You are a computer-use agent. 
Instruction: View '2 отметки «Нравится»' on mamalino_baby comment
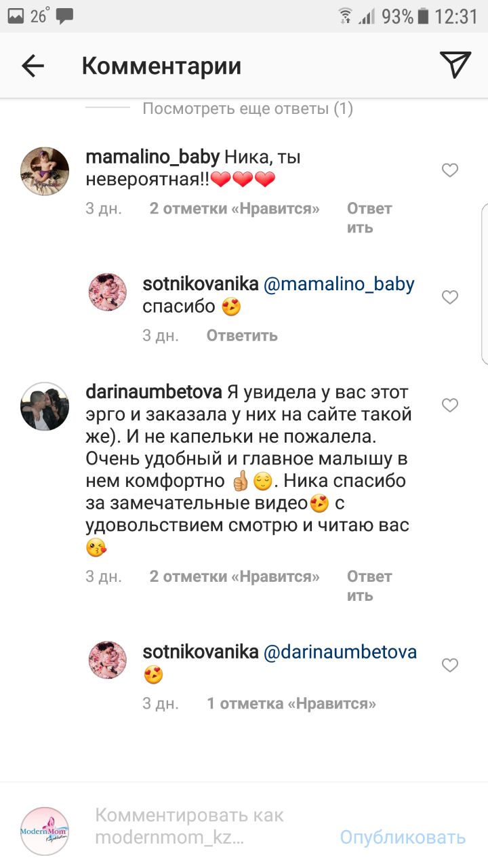[235, 209]
